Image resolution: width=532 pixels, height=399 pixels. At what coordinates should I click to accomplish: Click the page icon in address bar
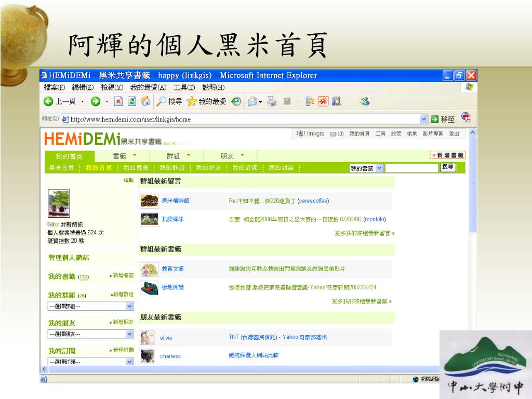65,119
